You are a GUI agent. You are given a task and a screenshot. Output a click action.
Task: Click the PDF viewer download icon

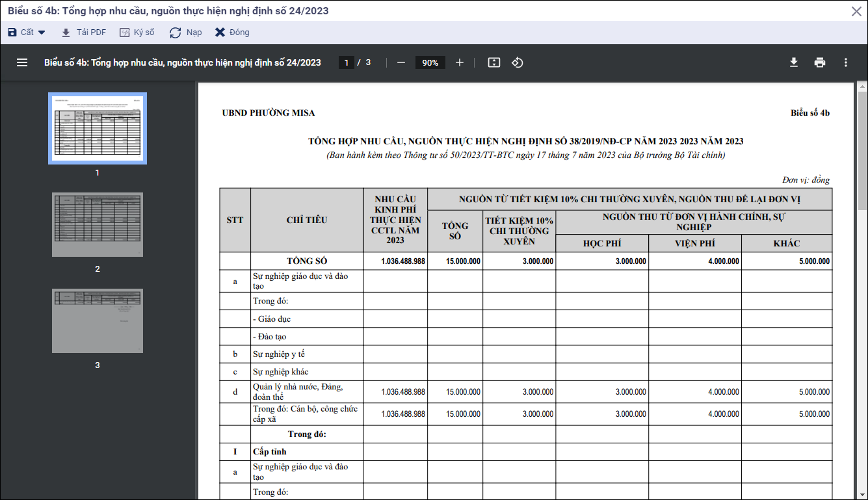(794, 62)
